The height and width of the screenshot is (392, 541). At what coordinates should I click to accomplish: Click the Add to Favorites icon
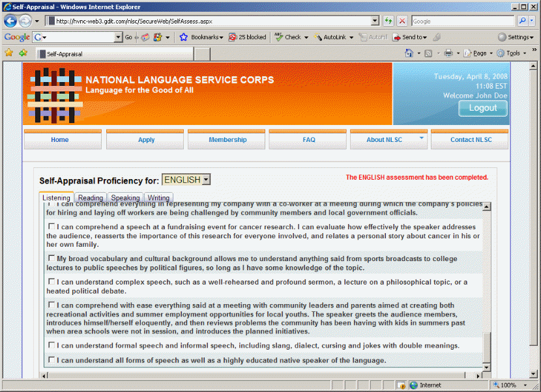(x=23, y=53)
